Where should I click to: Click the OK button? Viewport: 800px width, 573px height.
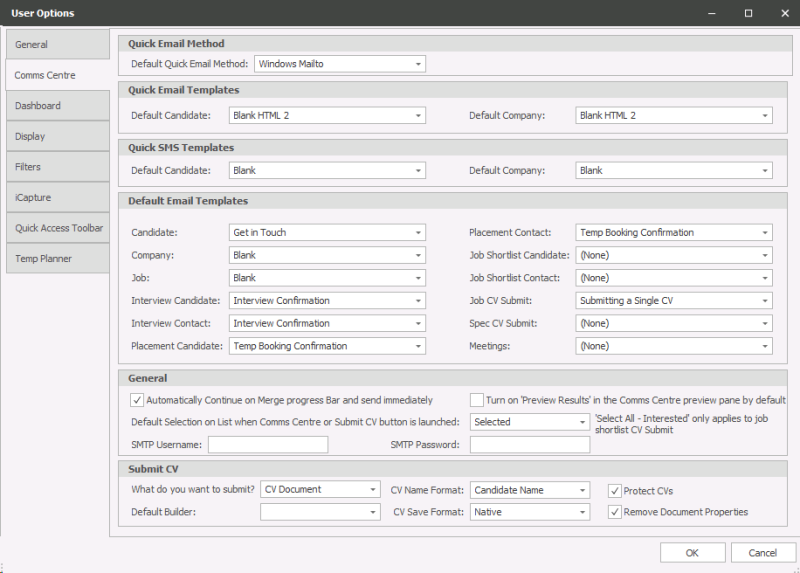click(x=692, y=553)
